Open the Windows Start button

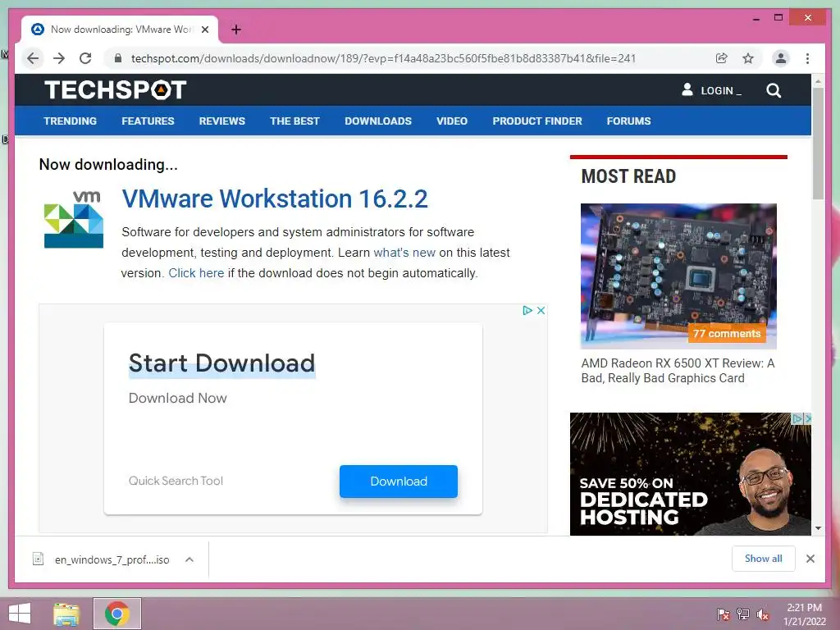20,614
